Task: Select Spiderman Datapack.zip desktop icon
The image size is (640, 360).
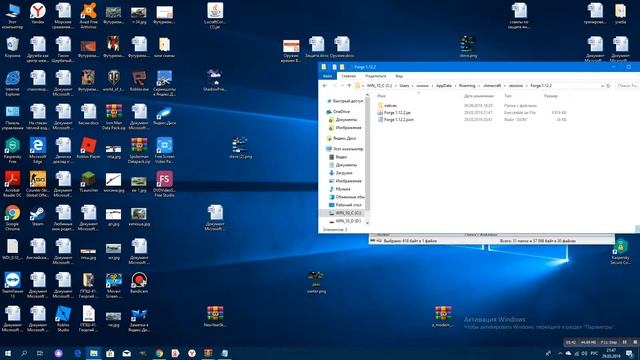Action: point(139,150)
